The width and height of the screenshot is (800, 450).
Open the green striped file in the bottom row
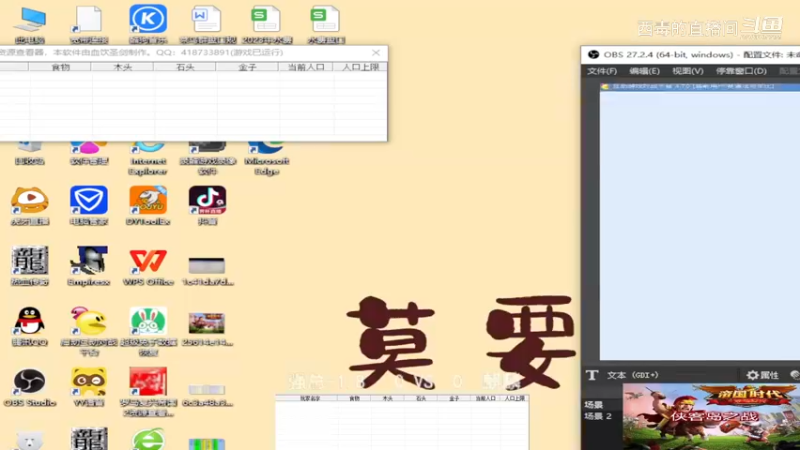point(207,444)
